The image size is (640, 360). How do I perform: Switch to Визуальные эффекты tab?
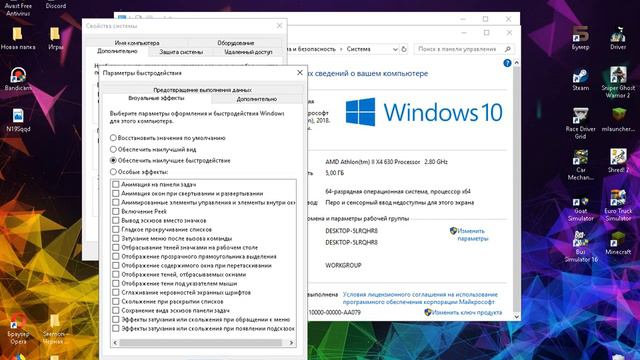(156, 98)
